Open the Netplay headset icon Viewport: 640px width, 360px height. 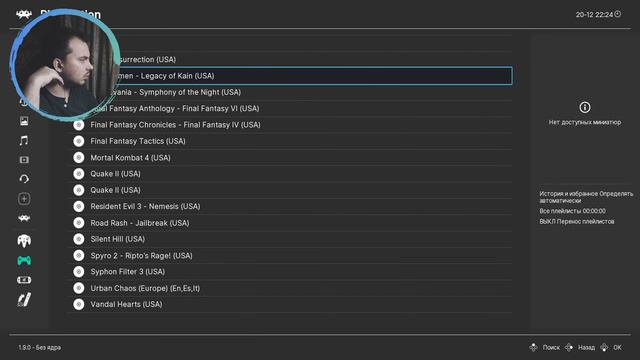click(24, 179)
